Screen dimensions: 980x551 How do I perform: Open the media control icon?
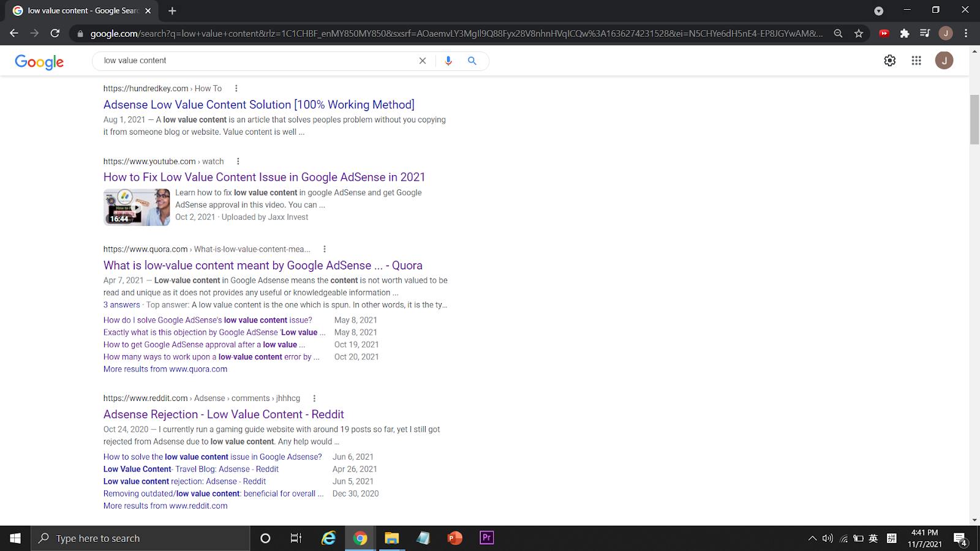(925, 34)
